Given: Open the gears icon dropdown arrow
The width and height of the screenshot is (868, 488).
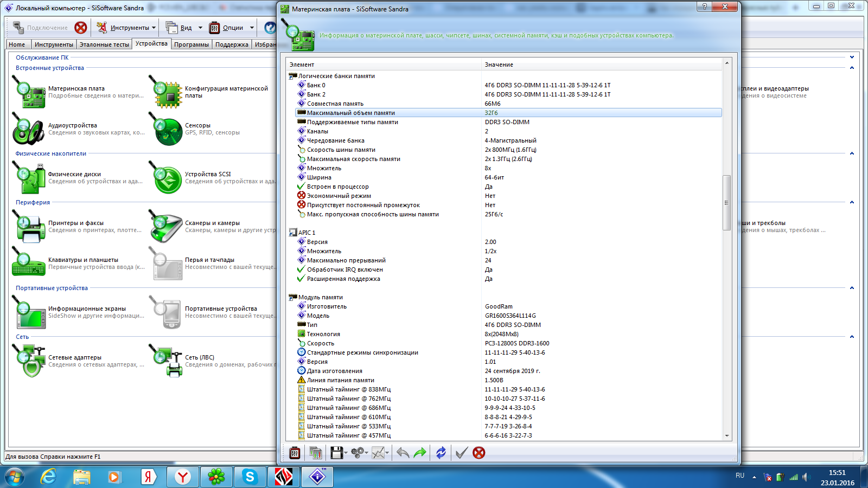Looking at the screenshot, I should point(367,453).
